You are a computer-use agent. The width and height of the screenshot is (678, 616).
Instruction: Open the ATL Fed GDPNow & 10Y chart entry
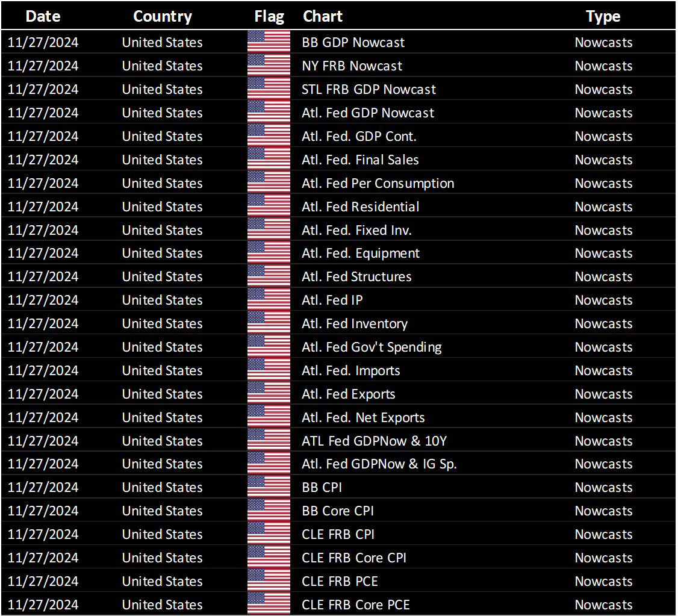(374, 441)
